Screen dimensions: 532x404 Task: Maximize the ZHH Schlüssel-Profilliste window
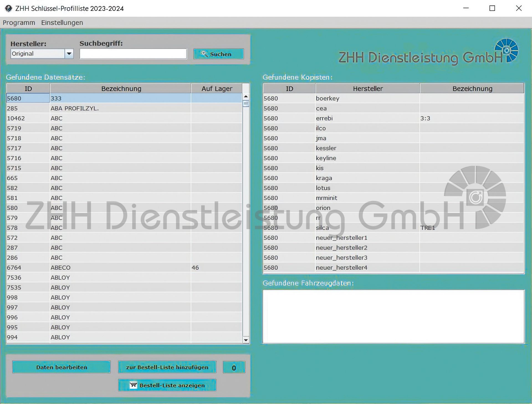click(492, 8)
